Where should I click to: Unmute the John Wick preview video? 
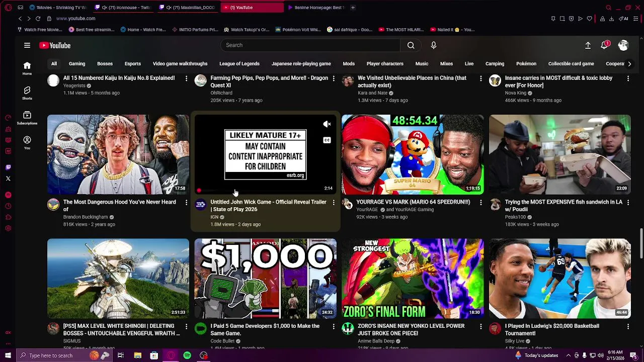[327, 124]
